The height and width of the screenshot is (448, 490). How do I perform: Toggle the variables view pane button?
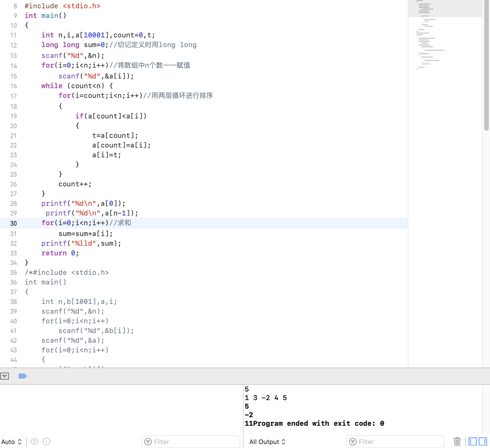pyautogui.click(x=472, y=441)
